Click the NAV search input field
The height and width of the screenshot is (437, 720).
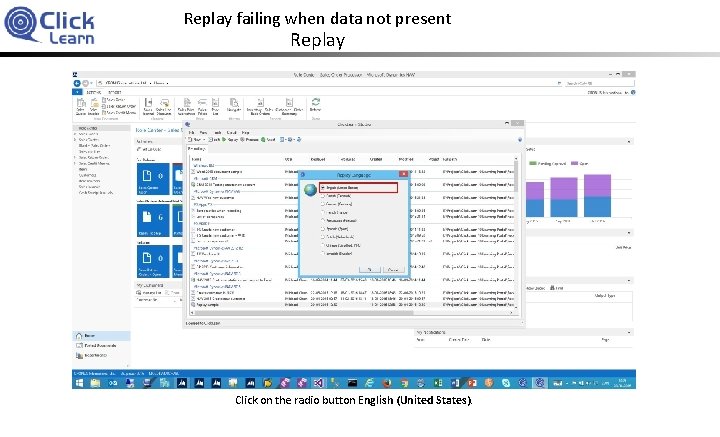[599, 83]
